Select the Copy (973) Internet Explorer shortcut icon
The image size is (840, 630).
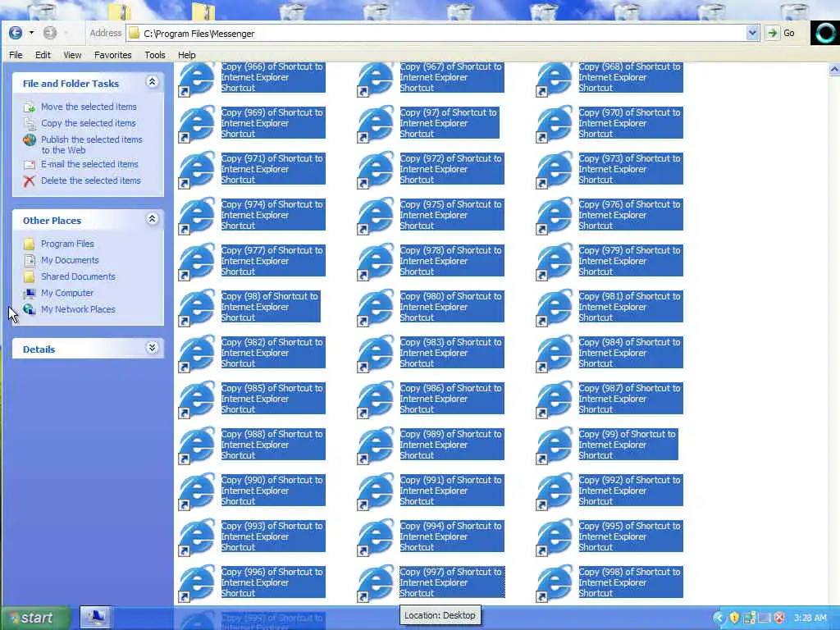[555, 171]
